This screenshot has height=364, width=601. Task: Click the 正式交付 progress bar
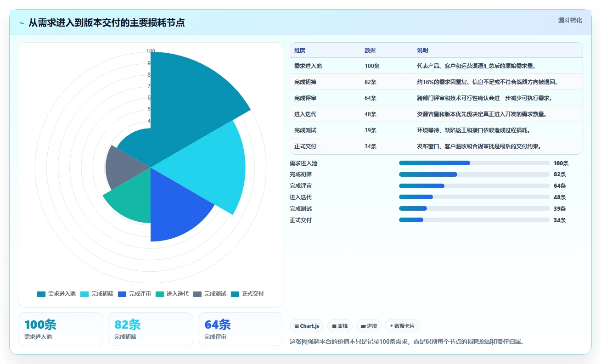click(474, 220)
